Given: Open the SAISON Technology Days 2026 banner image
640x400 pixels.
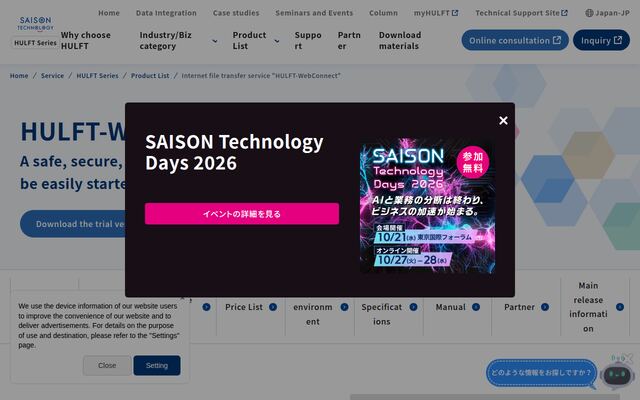Looking at the screenshot, I should (427, 206).
